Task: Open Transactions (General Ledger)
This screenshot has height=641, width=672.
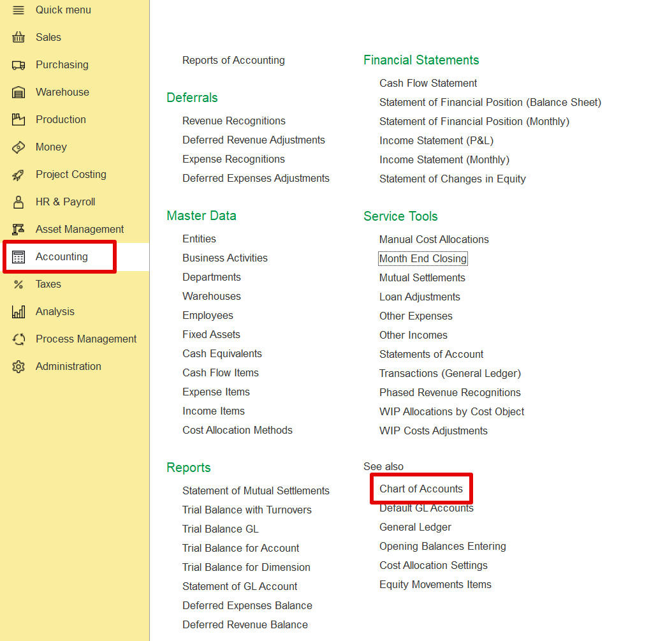Action: coord(450,374)
